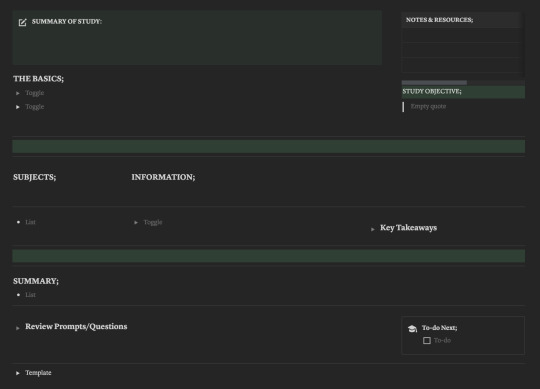Click the horizontal scrollbar under Notes & Resources

tap(434, 83)
